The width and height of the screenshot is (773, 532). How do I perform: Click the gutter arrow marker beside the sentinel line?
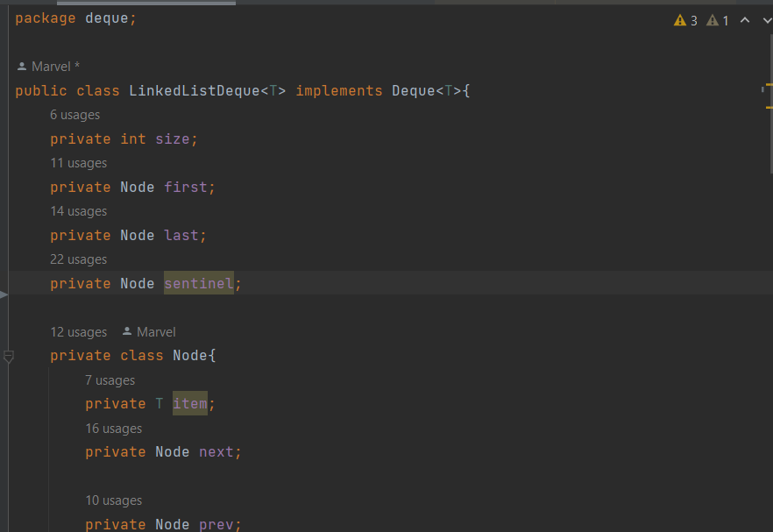pos(4,294)
